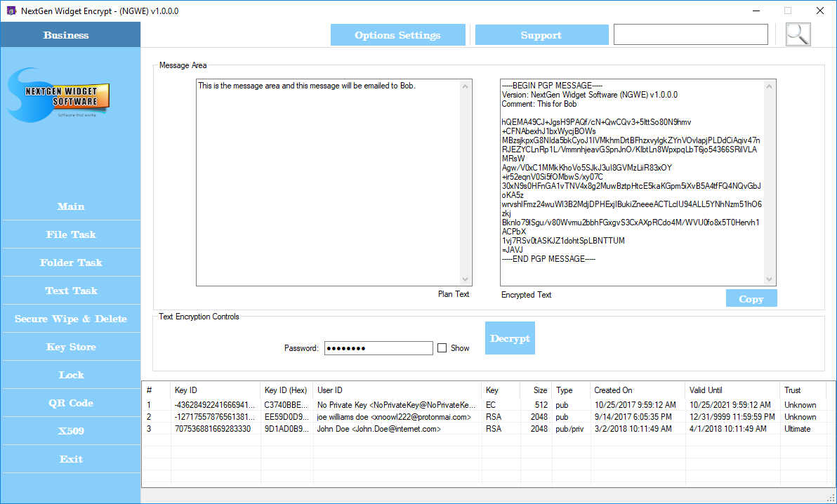The image size is (837, 504).
Task: Click the Key ID (Hex) column header
Action: (286, 390)
